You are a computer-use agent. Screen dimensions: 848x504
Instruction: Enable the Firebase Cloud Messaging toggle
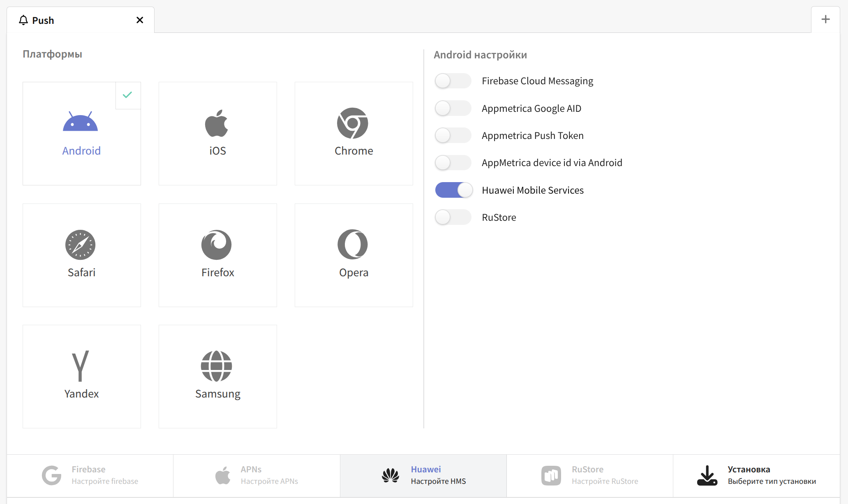[453, 81]
